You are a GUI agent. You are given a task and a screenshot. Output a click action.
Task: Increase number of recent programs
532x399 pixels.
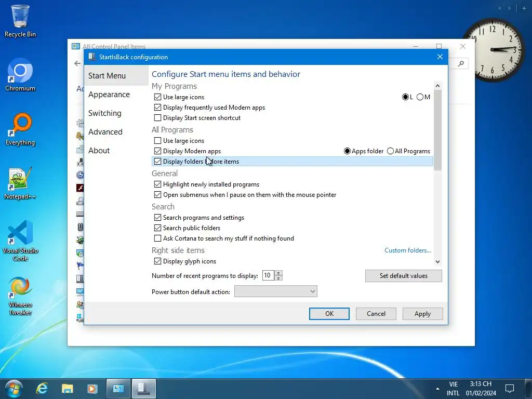point(278,273)
